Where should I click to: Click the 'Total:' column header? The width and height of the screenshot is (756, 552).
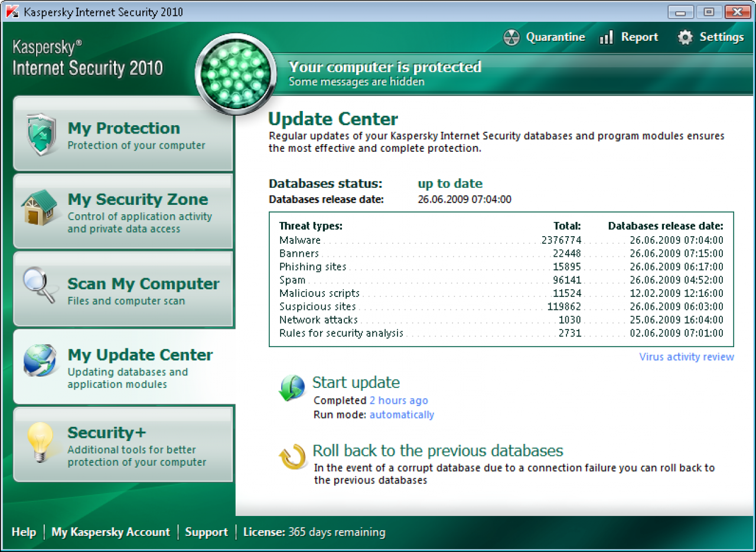[567, 226]
